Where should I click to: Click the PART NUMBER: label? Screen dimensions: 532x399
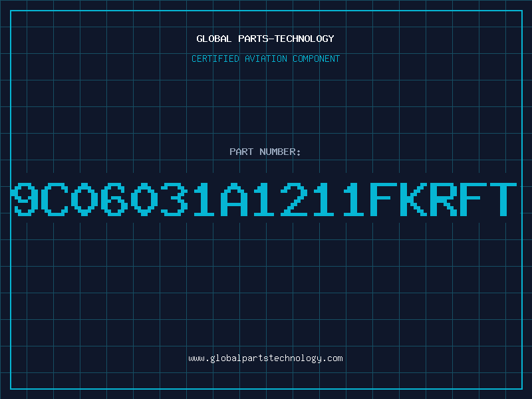[x=265, y=152]
